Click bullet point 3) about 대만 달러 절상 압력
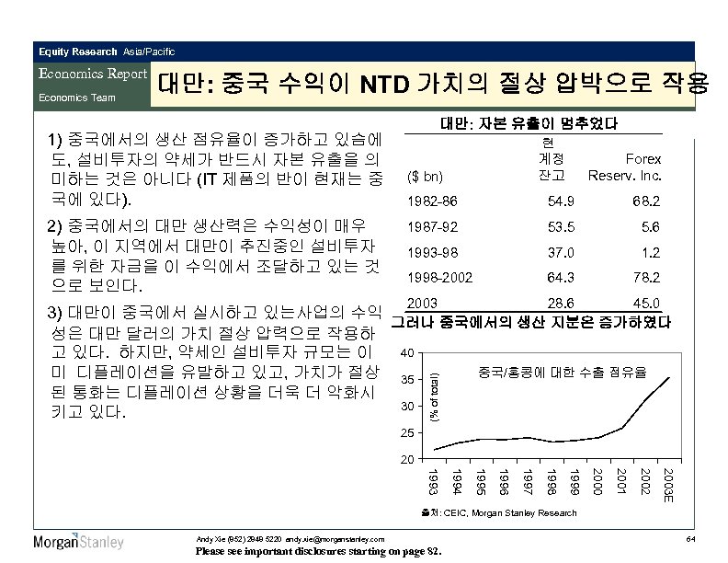Screen dimensions: 728x563 point(214,362)
